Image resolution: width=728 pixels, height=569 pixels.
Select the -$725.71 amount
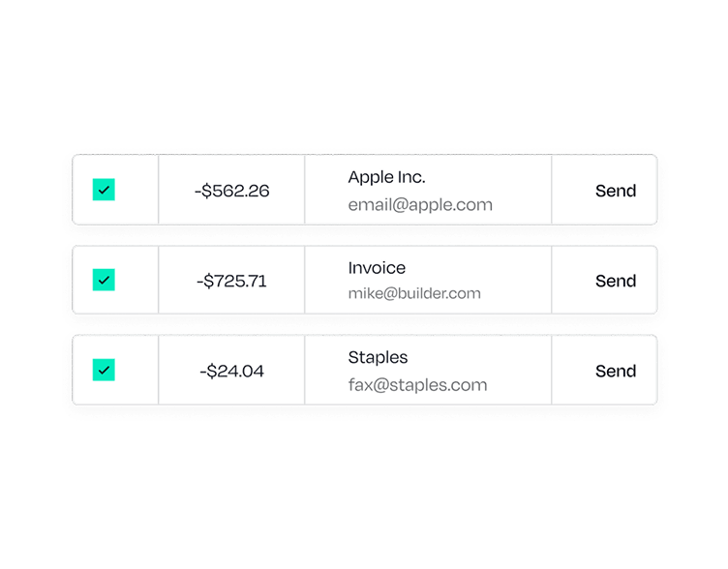pos(231,281)
